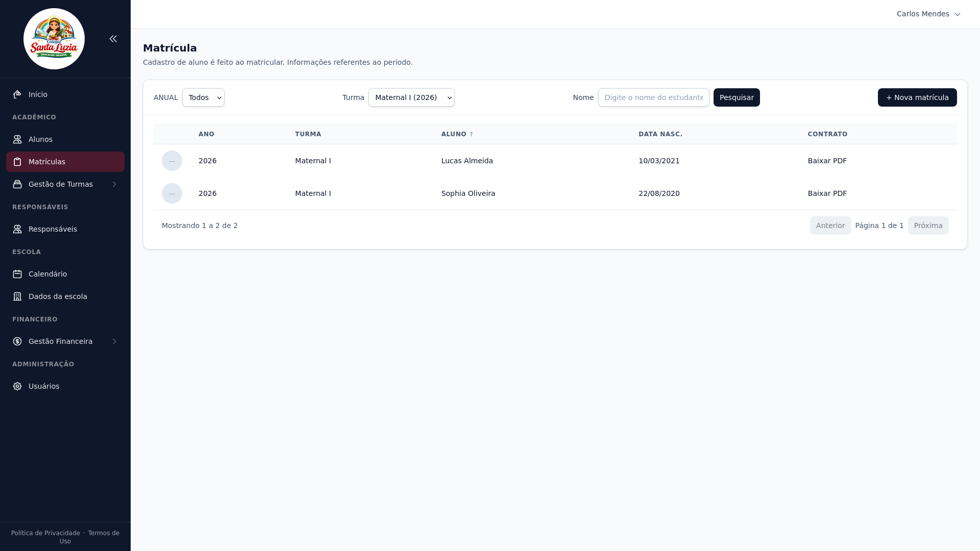Open the ANUAL Todos dropdown
Image resolution: width=980 pixels, height=551 pixels.
203,97
